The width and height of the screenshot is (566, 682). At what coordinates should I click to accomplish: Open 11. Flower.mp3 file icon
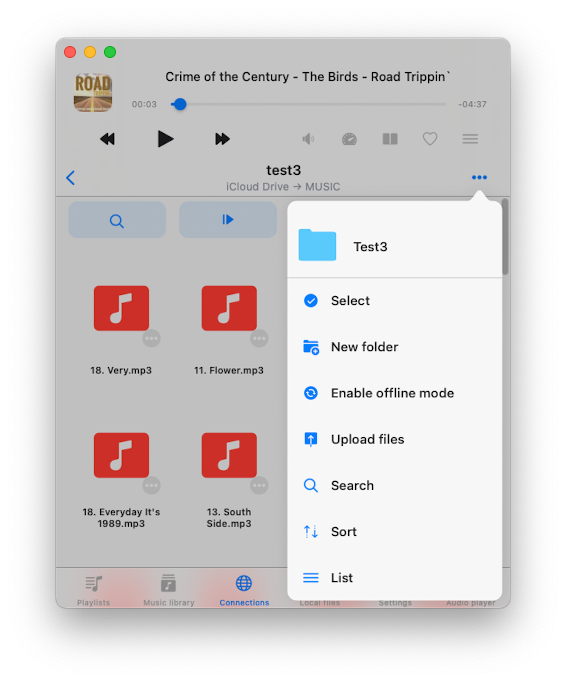pos(229,308)
